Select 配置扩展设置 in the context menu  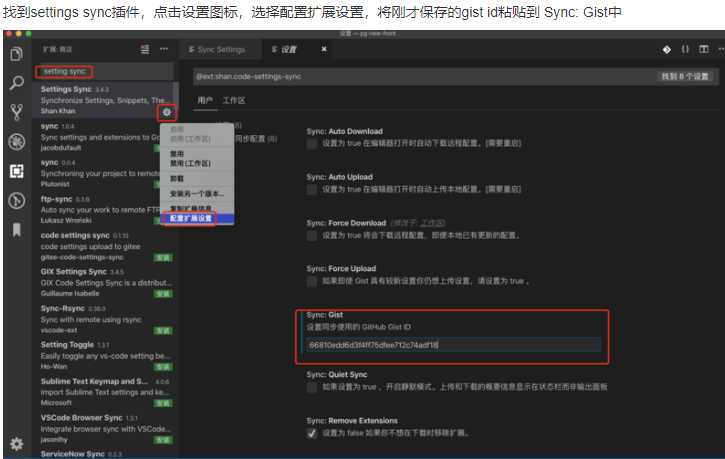(x=197, y=218)
